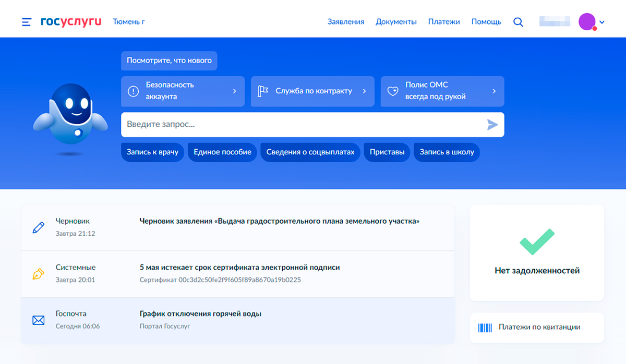Open chevron on Безопасность аккаунта card
Screen dimensions: 626x364
(234, 91)
